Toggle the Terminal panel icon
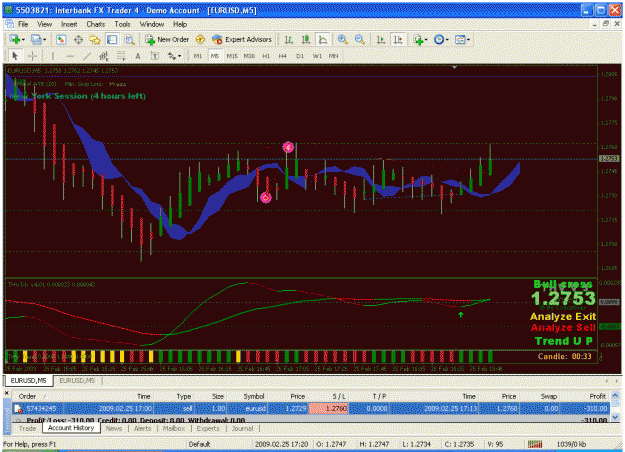Image resolution: width=625 pixels, height=452 pixels. [x=112, y=39]
